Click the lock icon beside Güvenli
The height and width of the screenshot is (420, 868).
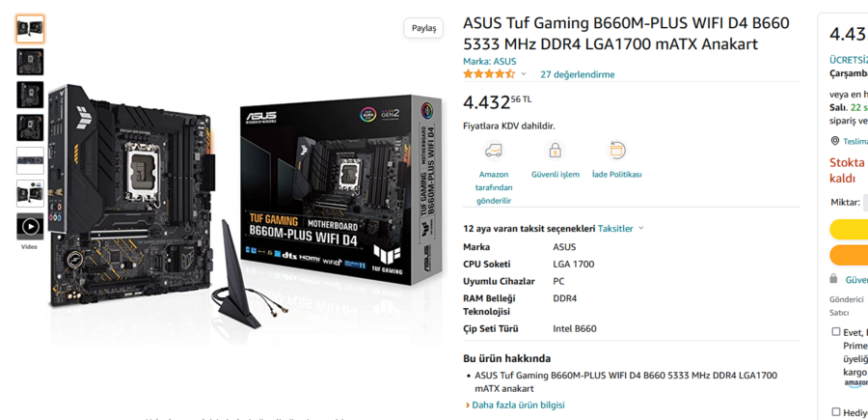[x=834, y=278]
